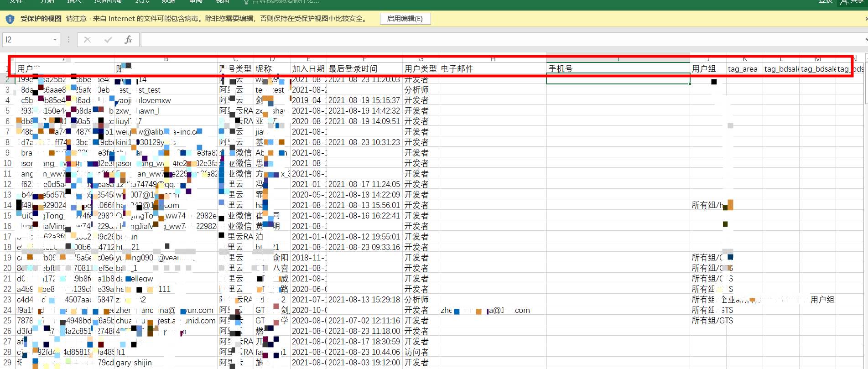Click the Tell Me lightbulb icon
Viewport: 868px width, 369px height.
246,2
